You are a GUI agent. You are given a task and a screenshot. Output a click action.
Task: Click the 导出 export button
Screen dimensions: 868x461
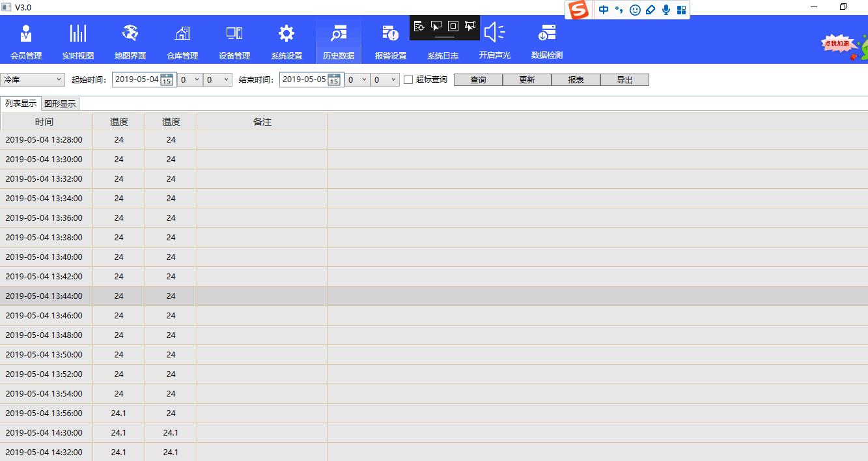pyautogui.click(x=624, y=80)
